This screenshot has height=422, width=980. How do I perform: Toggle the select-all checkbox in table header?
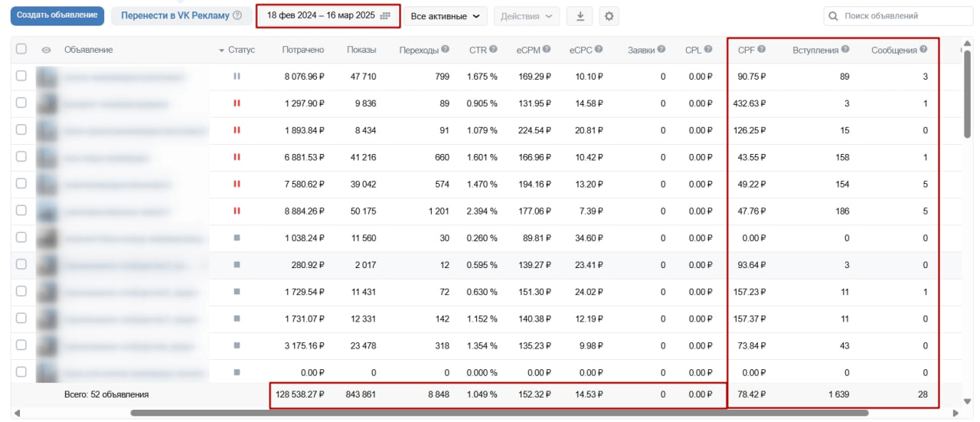tap(21, 49)
